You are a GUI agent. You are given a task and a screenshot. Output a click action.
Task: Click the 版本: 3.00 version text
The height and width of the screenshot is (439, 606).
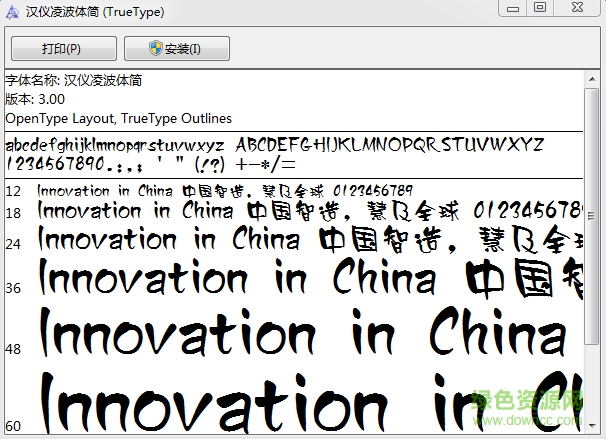click(x=35, y=99)
